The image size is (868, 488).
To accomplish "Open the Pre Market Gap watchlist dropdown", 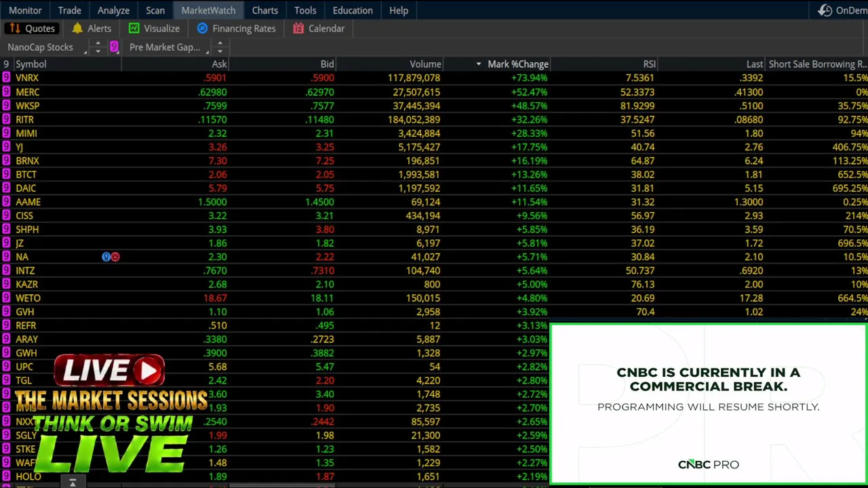I will pyautogui.click(x=168, y=47).
